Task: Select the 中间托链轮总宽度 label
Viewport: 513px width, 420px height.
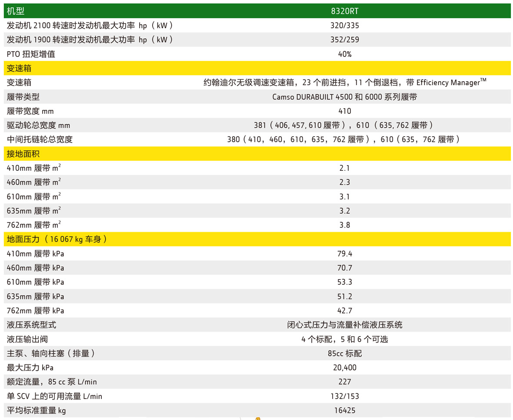Action: coord(40,139)
